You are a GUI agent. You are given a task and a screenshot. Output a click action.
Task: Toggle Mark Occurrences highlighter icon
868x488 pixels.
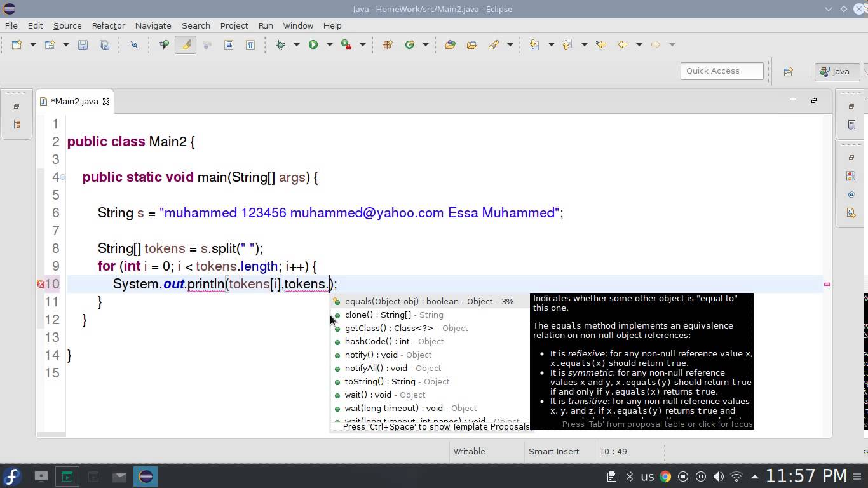pos(185,44)
